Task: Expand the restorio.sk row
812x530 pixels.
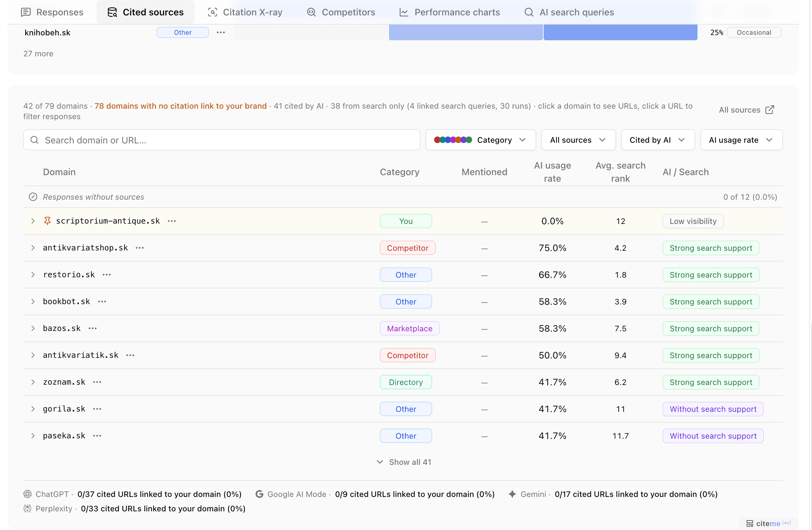Action: [33, 275]
